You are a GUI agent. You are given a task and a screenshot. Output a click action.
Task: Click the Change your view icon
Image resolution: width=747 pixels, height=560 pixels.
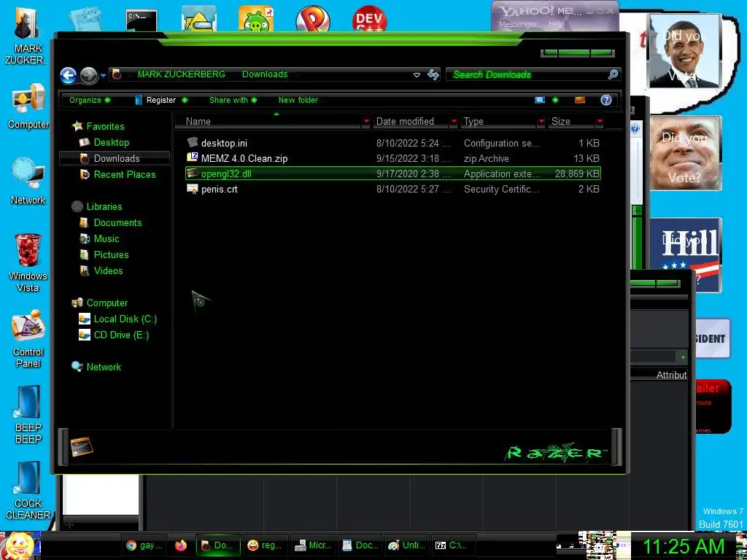click(x=539, y=100)
